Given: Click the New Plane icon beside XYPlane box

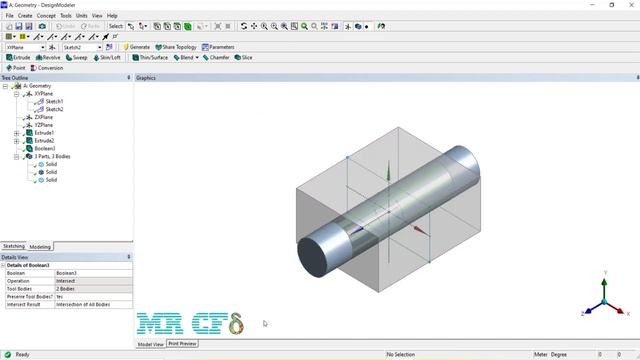Looking at the screenshot, I should (x=52, y=47).
